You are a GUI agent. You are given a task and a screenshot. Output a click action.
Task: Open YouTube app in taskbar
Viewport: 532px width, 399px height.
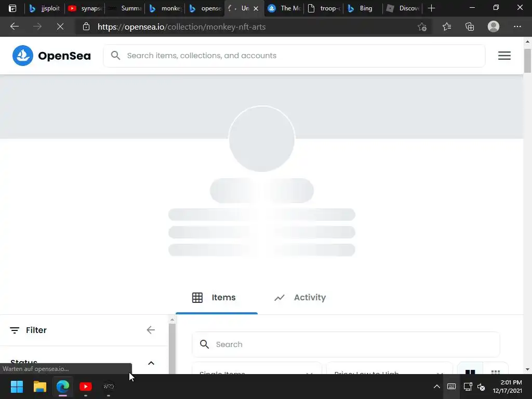point(86,387)
